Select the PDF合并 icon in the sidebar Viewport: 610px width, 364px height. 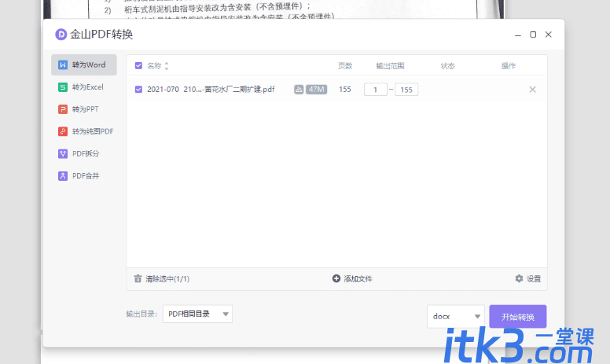[x=63, y=176]
